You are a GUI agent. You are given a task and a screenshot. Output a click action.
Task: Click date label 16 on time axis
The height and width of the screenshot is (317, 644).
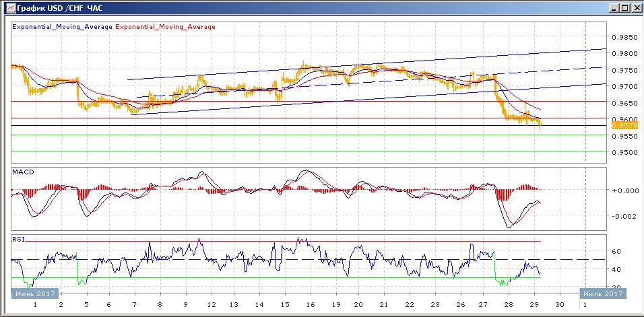click(x=310, y=305)
